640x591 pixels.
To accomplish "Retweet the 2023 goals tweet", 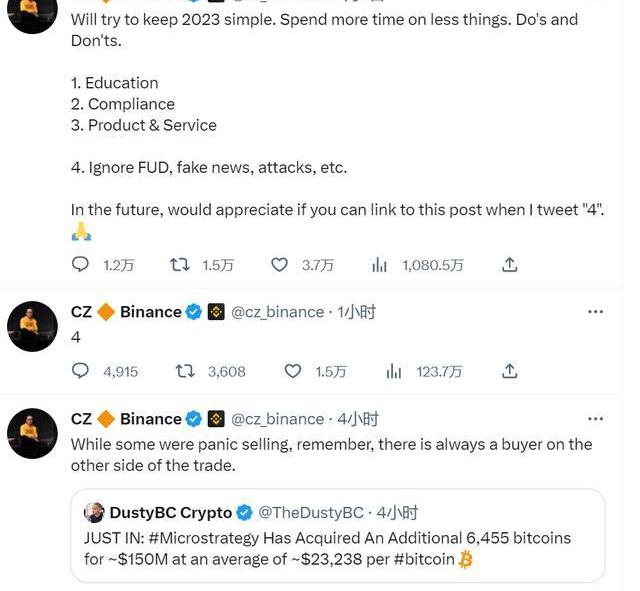I will (x=181, y=265).
